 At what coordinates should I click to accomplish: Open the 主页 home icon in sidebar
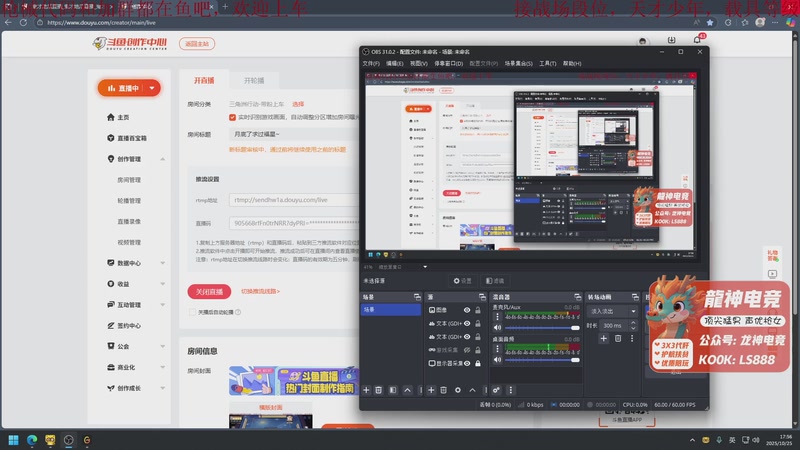point(111,117)
